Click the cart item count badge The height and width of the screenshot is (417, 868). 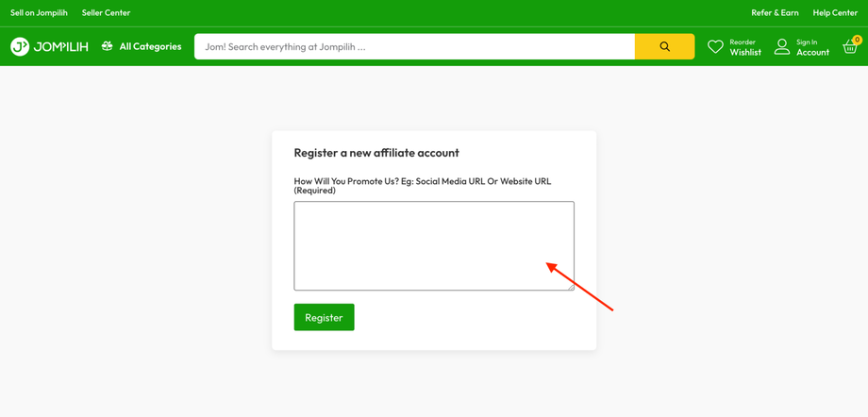coord(857,40)
